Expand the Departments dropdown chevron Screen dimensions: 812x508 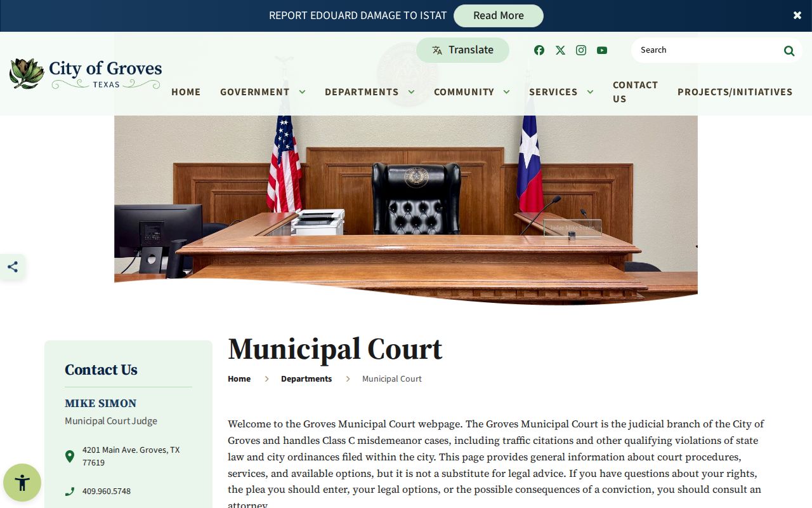411,92
